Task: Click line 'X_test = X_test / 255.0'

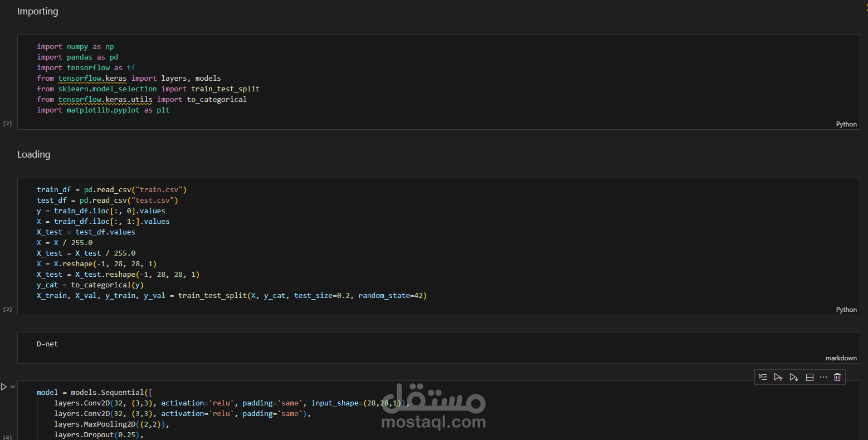Action: click(86, 253)
